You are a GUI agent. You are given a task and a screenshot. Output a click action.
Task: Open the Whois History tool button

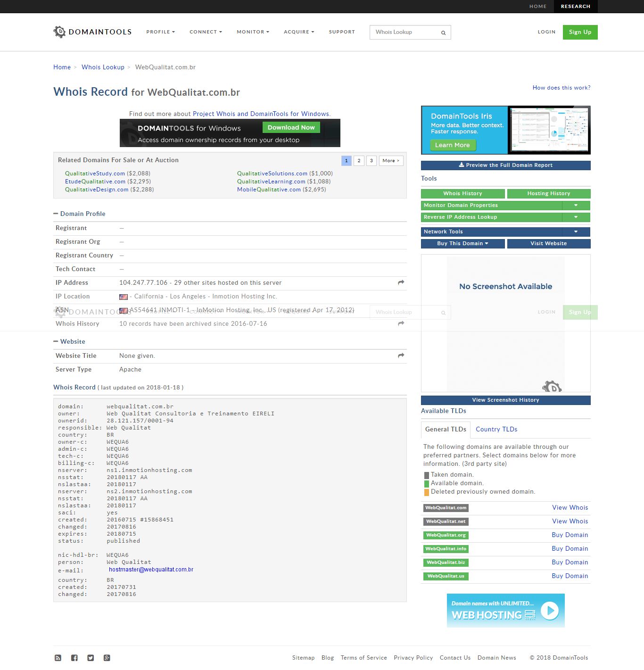pos(463,194)
